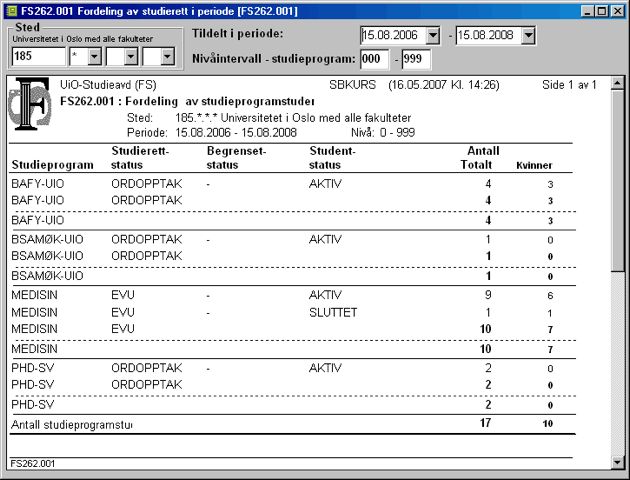The width and height of the screenshot is (630, 480).
Task: Click the Studieprogram column header
Action: [52, 165]
